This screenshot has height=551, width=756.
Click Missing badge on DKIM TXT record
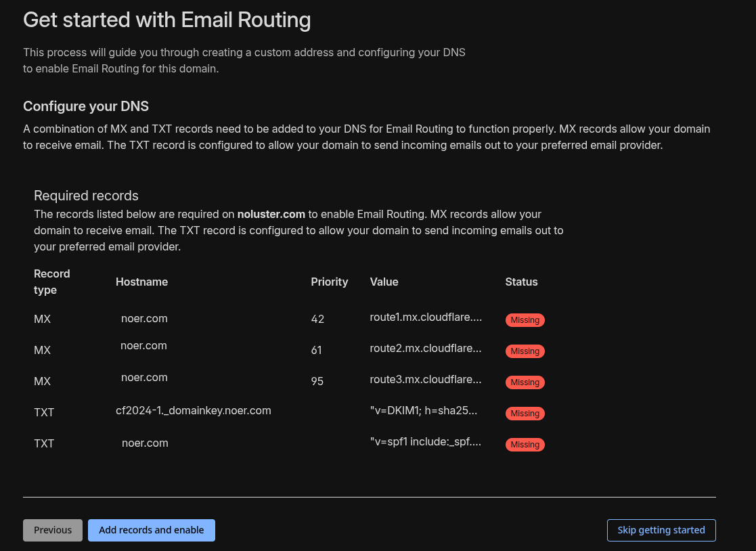pyautogui.click(x=525, y=414)
